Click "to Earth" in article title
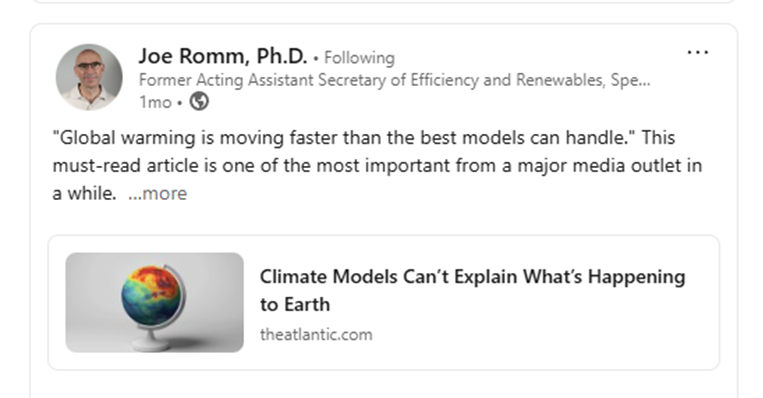 click(295, 305)
